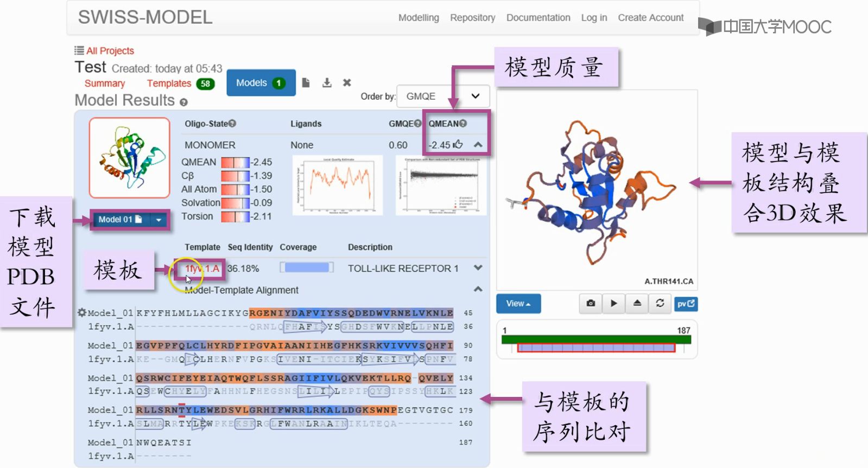Viewport: 868px width, 468px height.
Task: Click the Log in link
Action: [x=594, y=18]
